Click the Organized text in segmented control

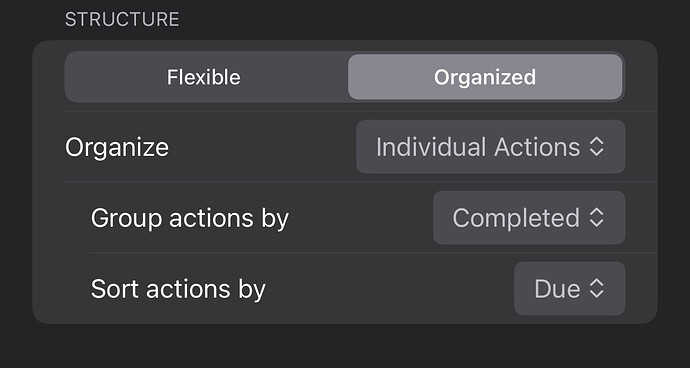coord(485,77)
